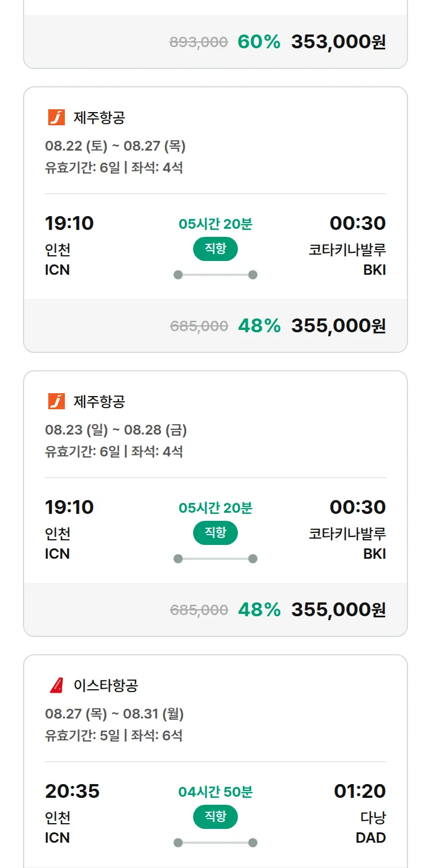This screenshot has height=868, width=431.
Task: Tap the 직항 badge in 08.22 flight card
Action: [215, 249]
